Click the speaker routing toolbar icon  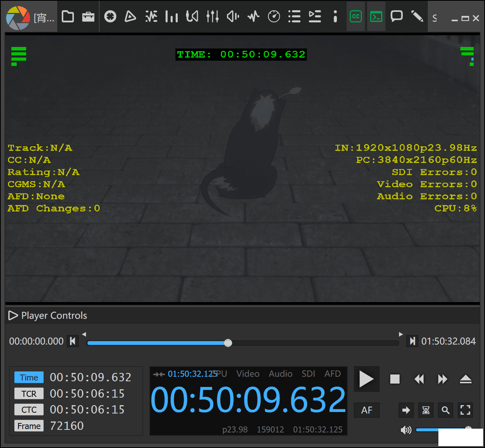point(192,17)
